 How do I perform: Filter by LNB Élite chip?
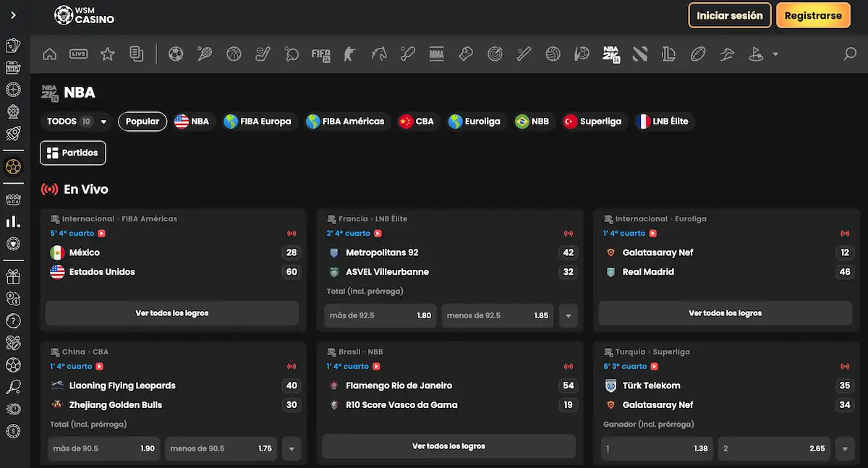(663, 122)
